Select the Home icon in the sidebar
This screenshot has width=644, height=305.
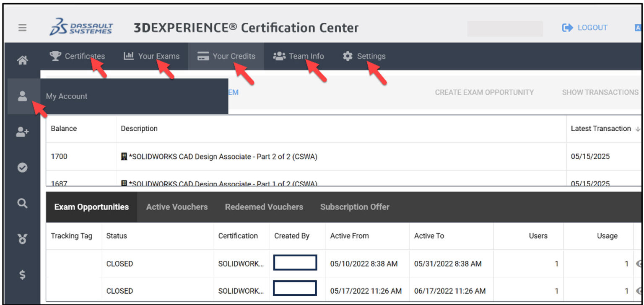(x=22, y=60)
